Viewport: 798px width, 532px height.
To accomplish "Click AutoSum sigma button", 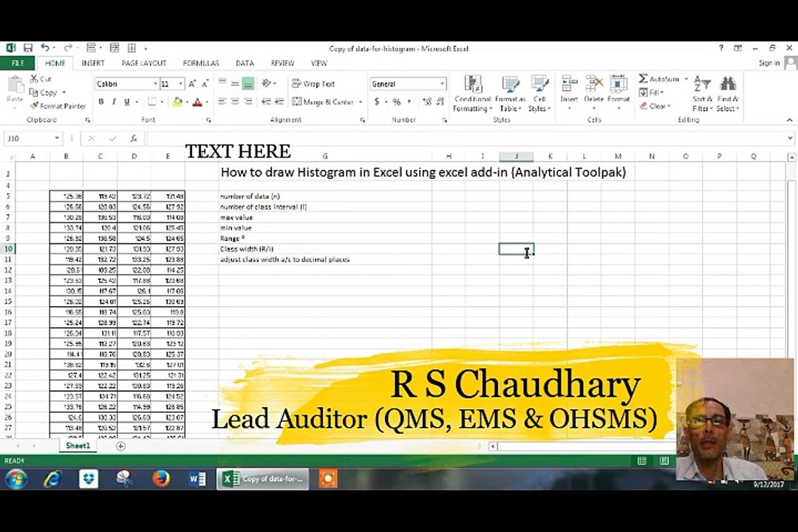I will (659, 79).
